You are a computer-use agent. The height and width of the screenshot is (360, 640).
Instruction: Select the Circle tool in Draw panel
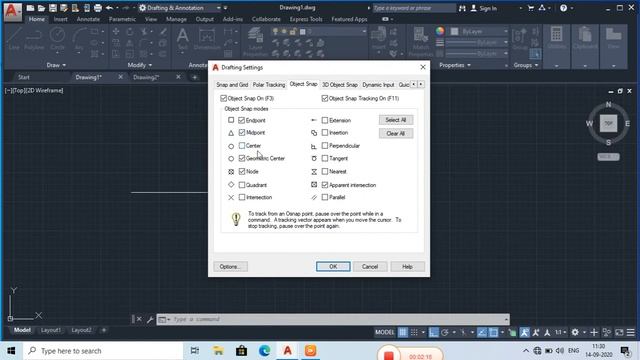click(57, 39)
